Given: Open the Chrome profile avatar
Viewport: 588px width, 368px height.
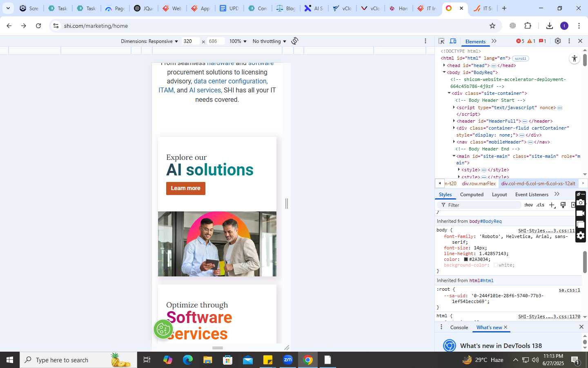Looking at the screenshot, I should pos(564,26).
